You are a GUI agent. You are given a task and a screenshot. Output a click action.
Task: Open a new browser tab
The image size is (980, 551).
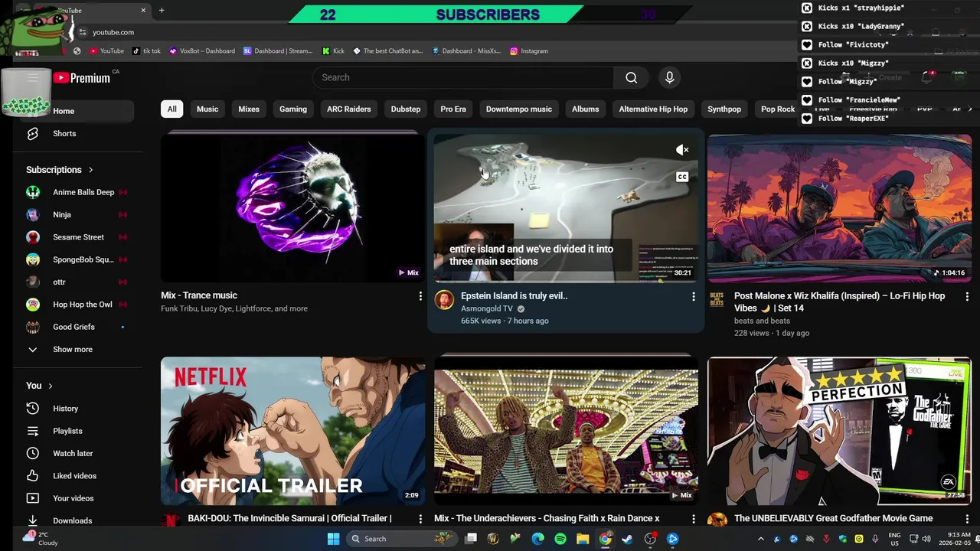coord(162,11)
